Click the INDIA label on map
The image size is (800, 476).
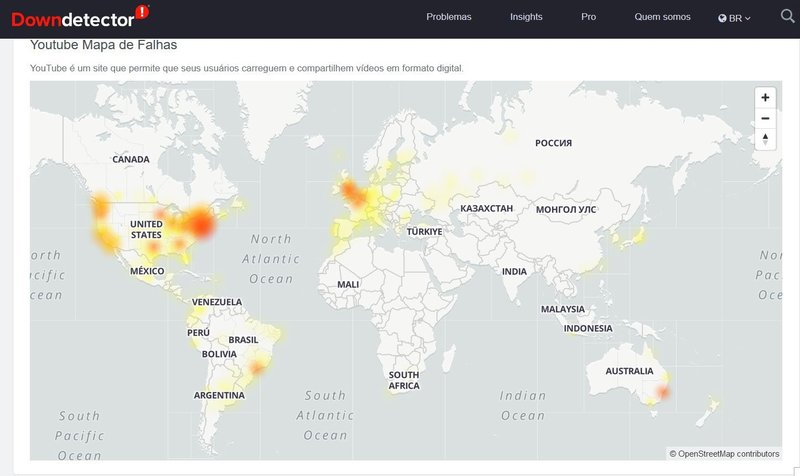pos(514,272)
